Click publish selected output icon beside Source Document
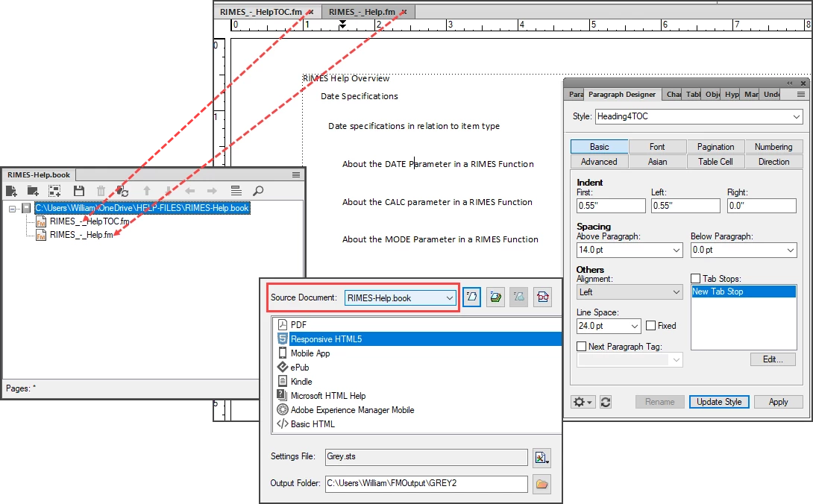The image size is (813, 504). click(471, 297)
